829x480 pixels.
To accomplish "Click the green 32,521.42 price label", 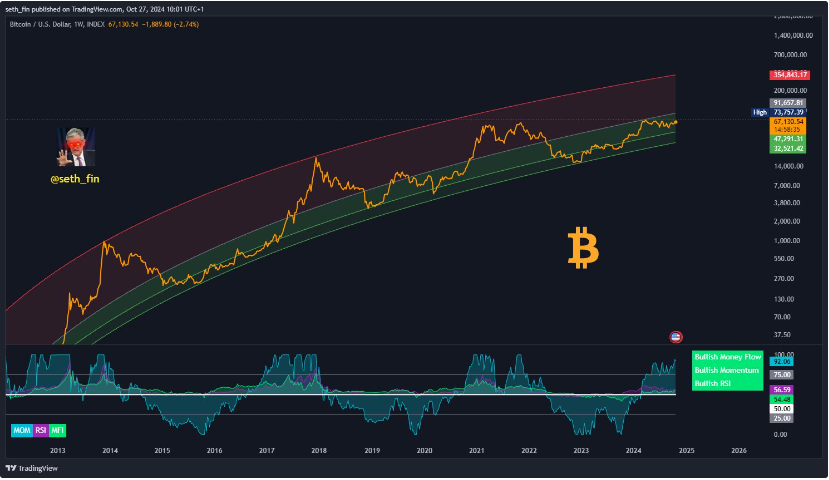I will point(788,149).
